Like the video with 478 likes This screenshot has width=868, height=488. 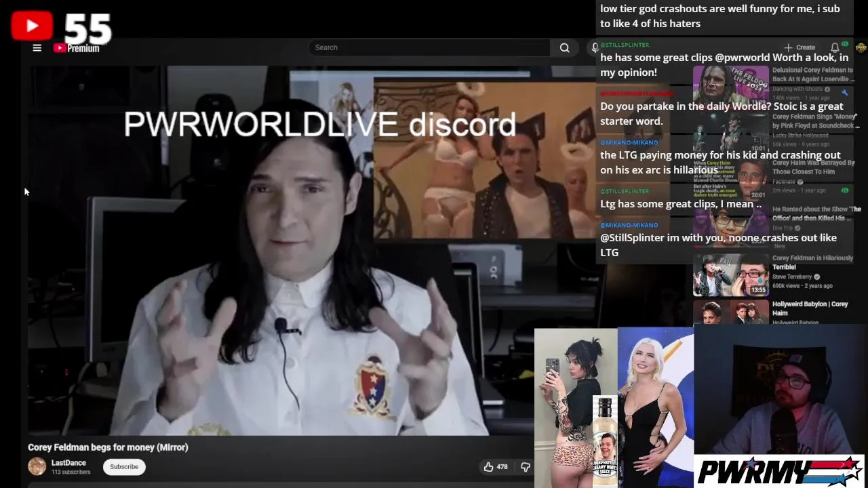point(496,466)
